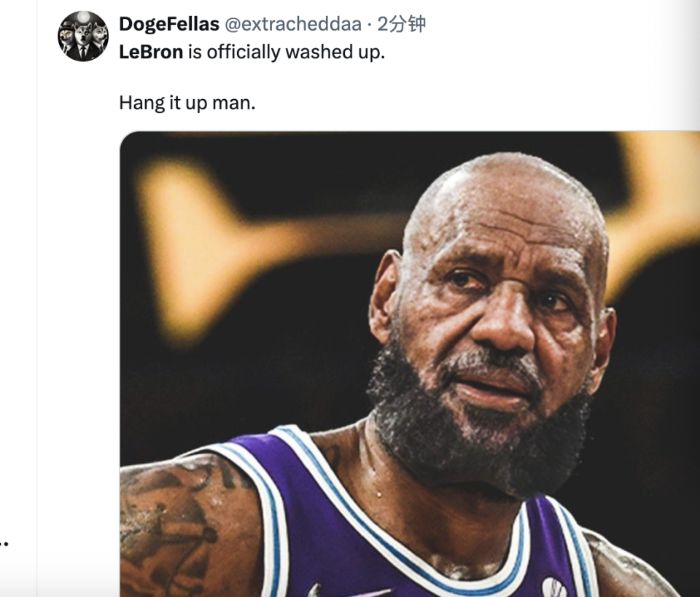Open the tweet via the 2分钟 timestamp

click(x=401, y=24)
